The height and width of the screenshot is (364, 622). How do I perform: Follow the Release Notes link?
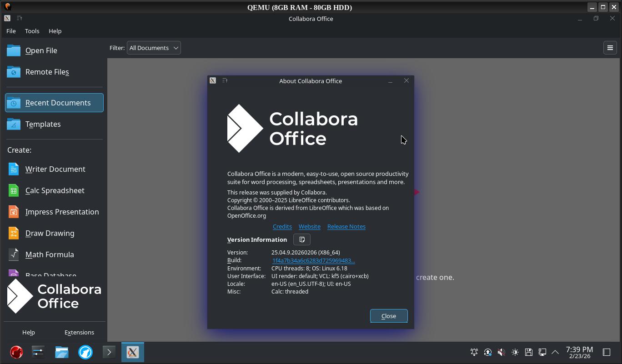346,226
